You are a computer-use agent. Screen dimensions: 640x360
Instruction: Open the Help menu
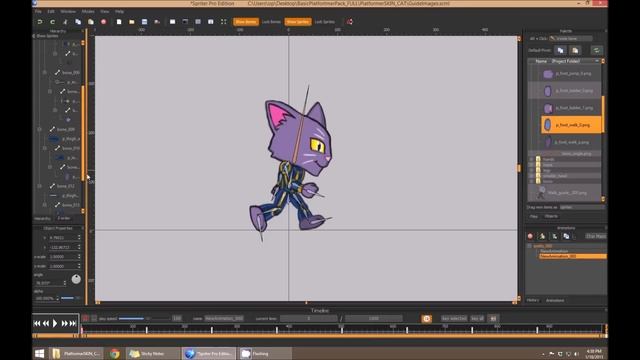tap(119, 11)
